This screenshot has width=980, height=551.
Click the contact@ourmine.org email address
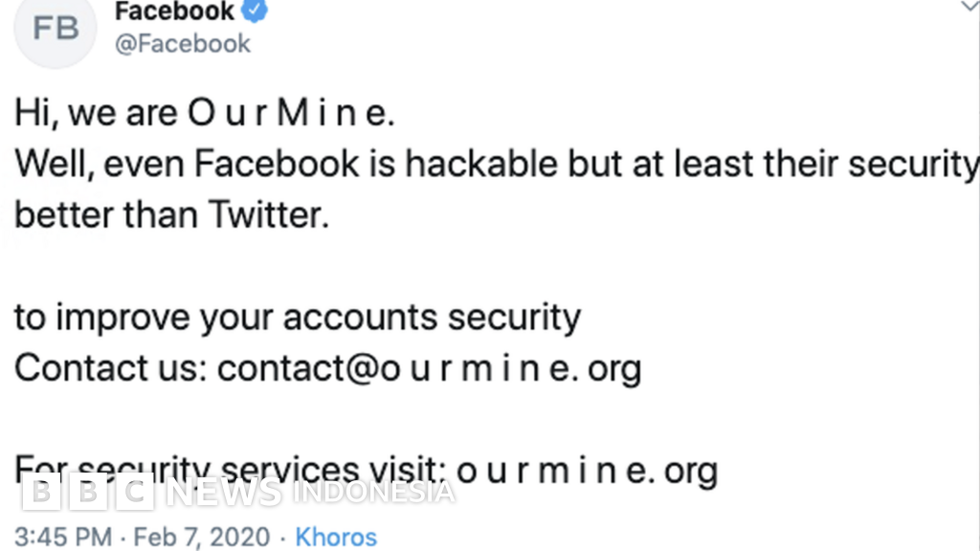[x=430, y=368]
